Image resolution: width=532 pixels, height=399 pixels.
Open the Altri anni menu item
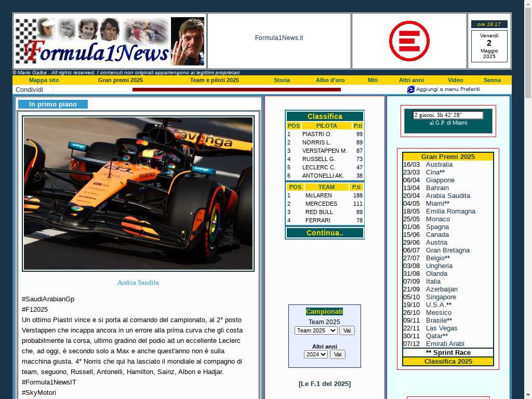[x=411, y=80]
